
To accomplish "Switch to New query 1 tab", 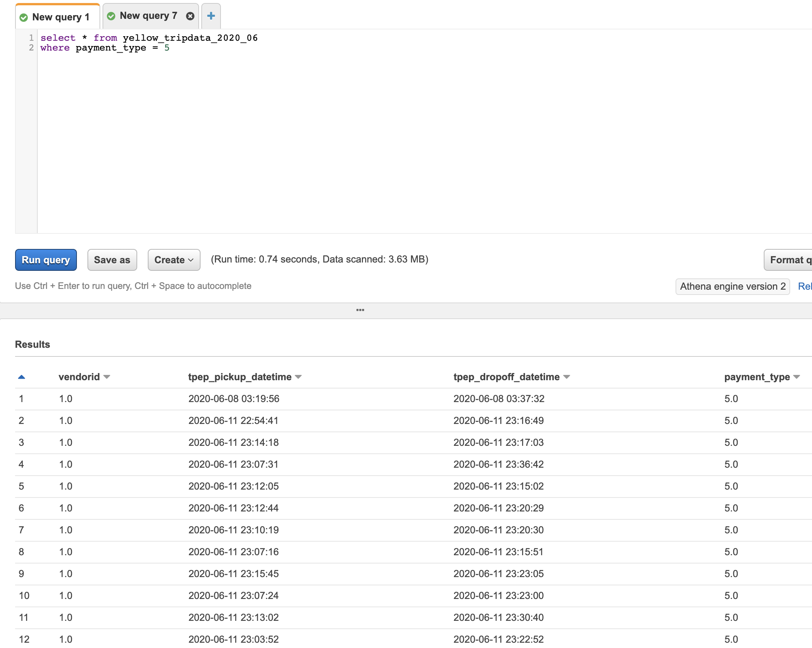I will [60, 17].
